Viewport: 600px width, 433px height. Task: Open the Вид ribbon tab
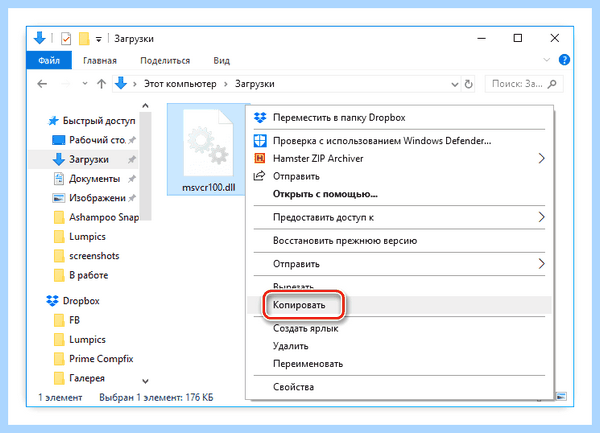(x=222, y=60)
